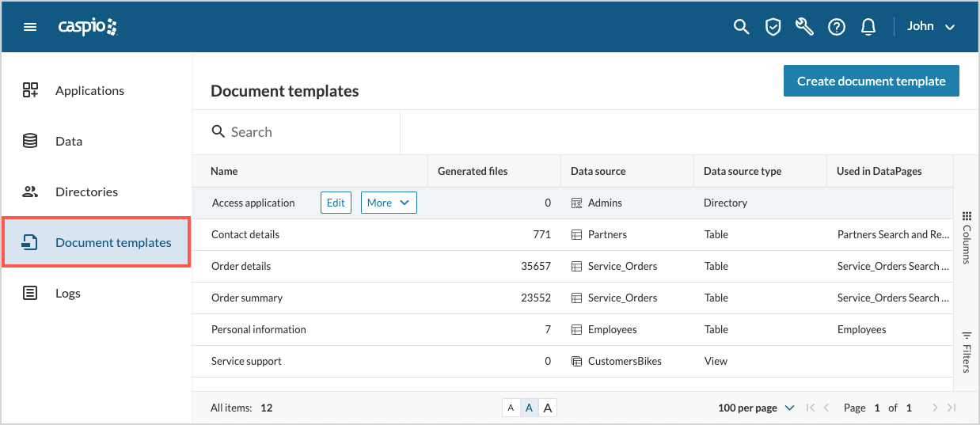Sort by Data source type column header
980x425 pixels.
pyautogui.click(x=760, y=171)
